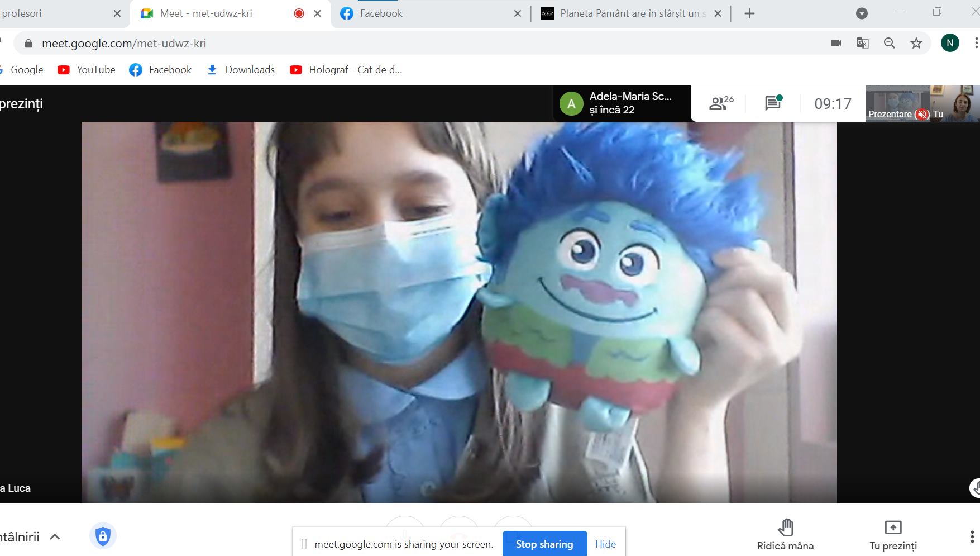Open Chrome profile N avatar menu
The width and height of the screenshot is (980, 556).
point(950,43)
